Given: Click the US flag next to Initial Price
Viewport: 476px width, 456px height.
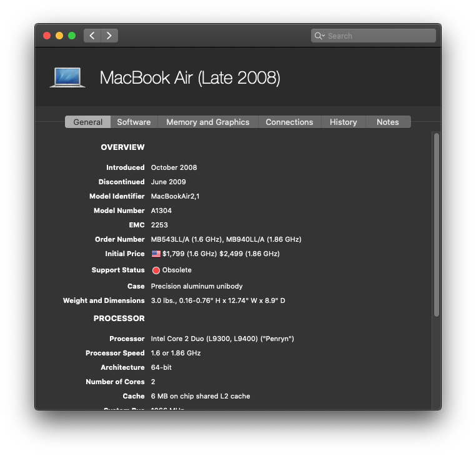Looking at the screenshot, I should point(156,254).
